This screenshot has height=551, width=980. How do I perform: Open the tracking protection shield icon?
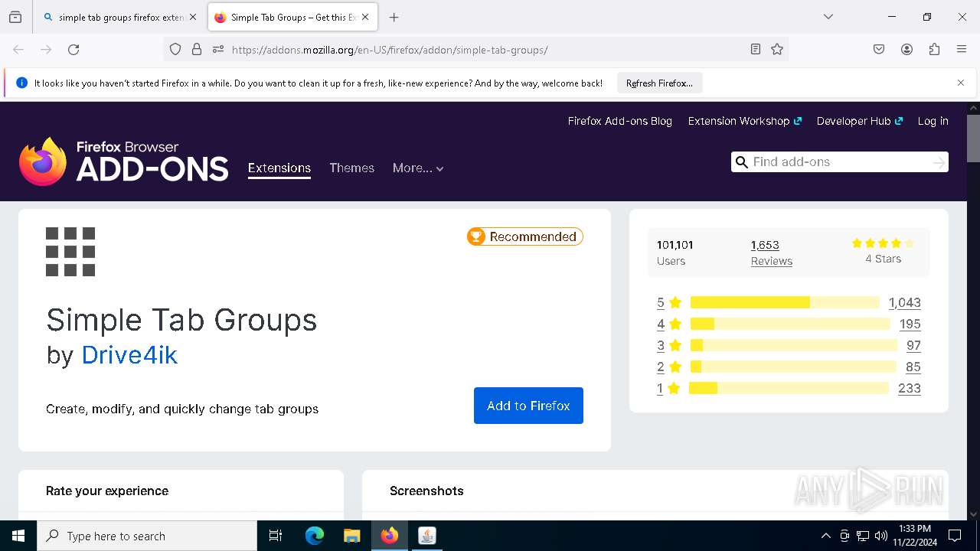[x=175, y=50]
